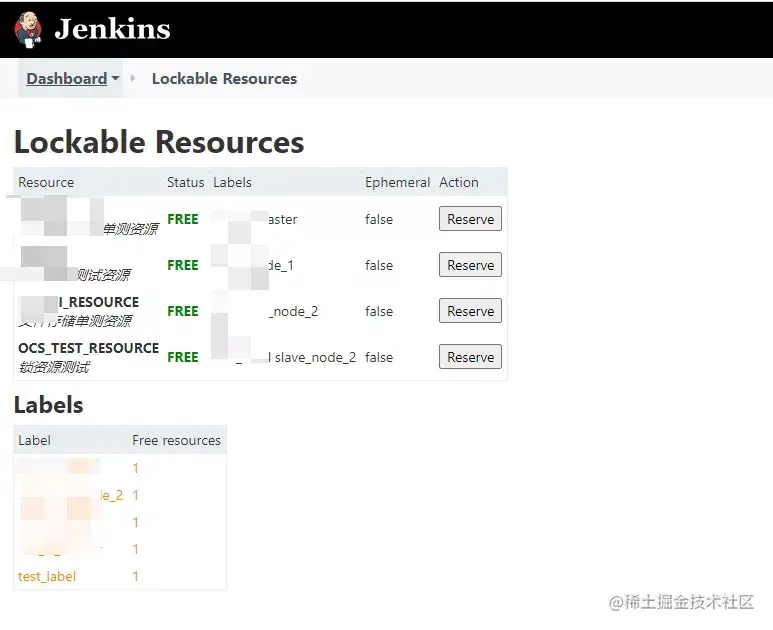Click the Jenkins butler logo icon

tap(28, 30)
